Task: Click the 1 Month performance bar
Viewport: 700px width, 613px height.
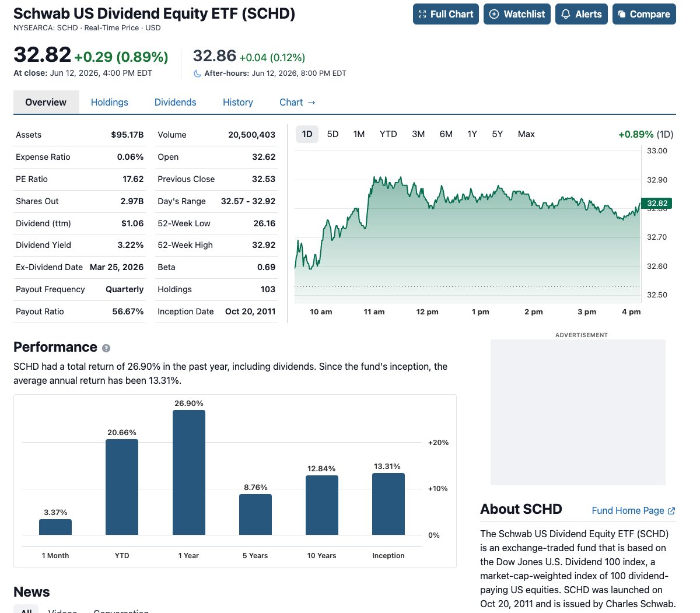Action: coord(55,527)
